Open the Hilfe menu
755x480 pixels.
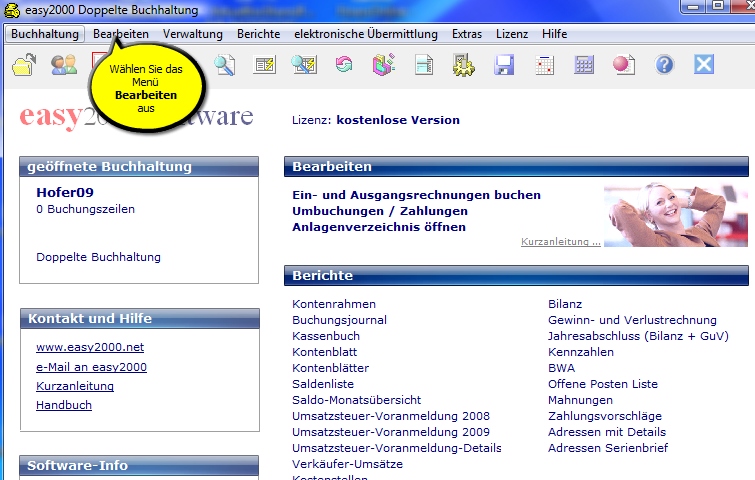554,34
